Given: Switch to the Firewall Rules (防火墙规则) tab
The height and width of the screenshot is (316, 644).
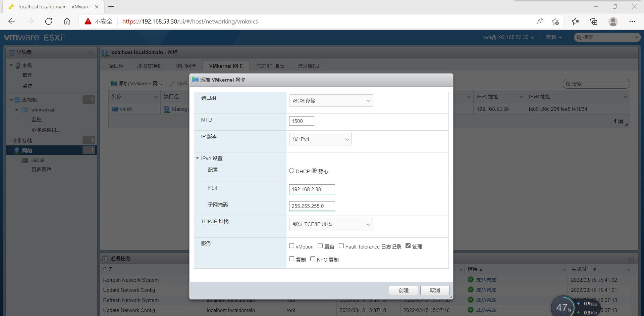Looking at the screenshot, I should pyautogui.click(x=310, y=66).
